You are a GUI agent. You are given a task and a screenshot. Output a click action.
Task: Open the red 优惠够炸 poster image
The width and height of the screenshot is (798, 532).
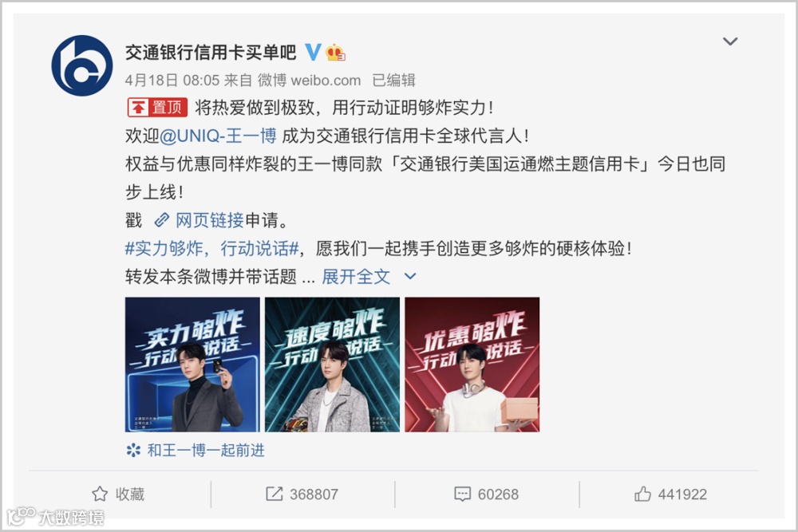pos(472,365)
